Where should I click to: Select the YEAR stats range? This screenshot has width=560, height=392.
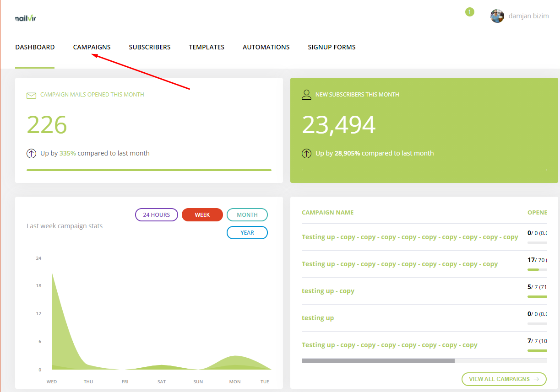click(x=247, y=233)
